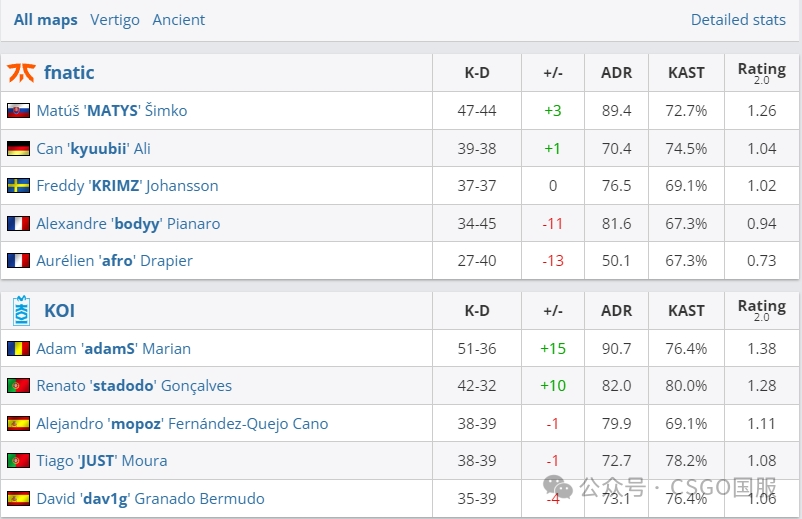
Task: Open Adam 'adamS' Marian player profile
Action: (113, 349)
